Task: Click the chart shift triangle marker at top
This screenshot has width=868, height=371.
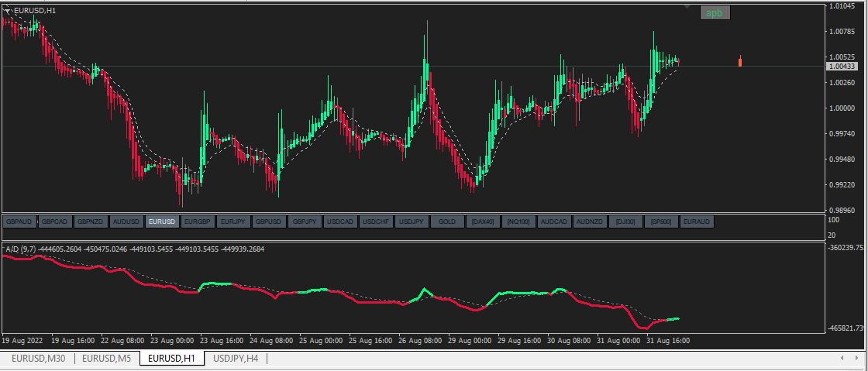Action: pyautogui.click(x=687, y=6)
